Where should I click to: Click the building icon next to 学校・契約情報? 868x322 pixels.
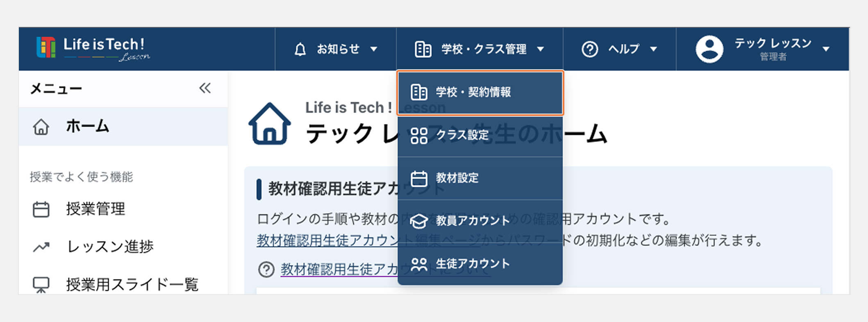pos(419,93)
